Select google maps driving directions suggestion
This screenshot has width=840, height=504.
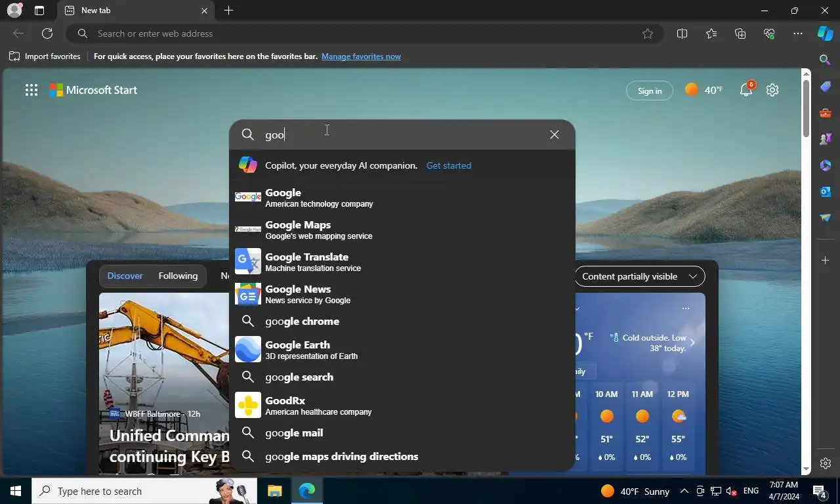(402, 456)
